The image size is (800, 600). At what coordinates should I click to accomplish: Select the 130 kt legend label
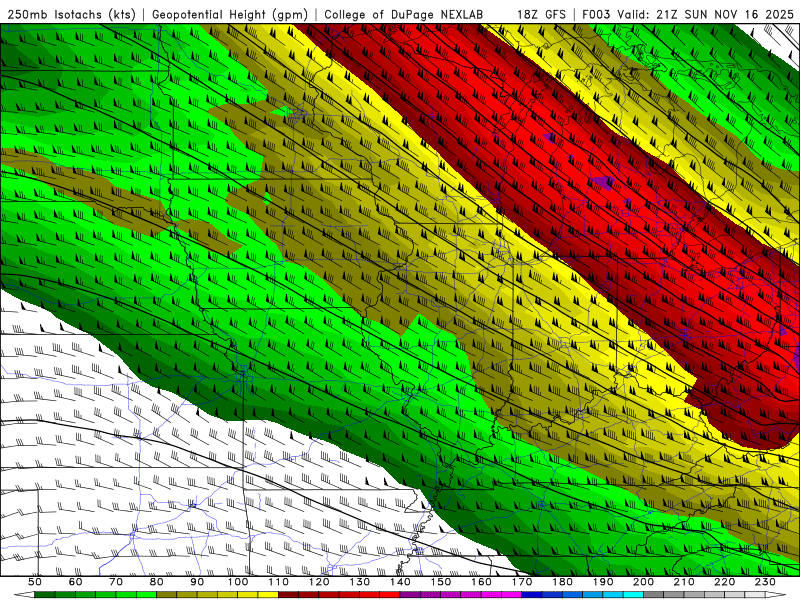click(360, 582)
